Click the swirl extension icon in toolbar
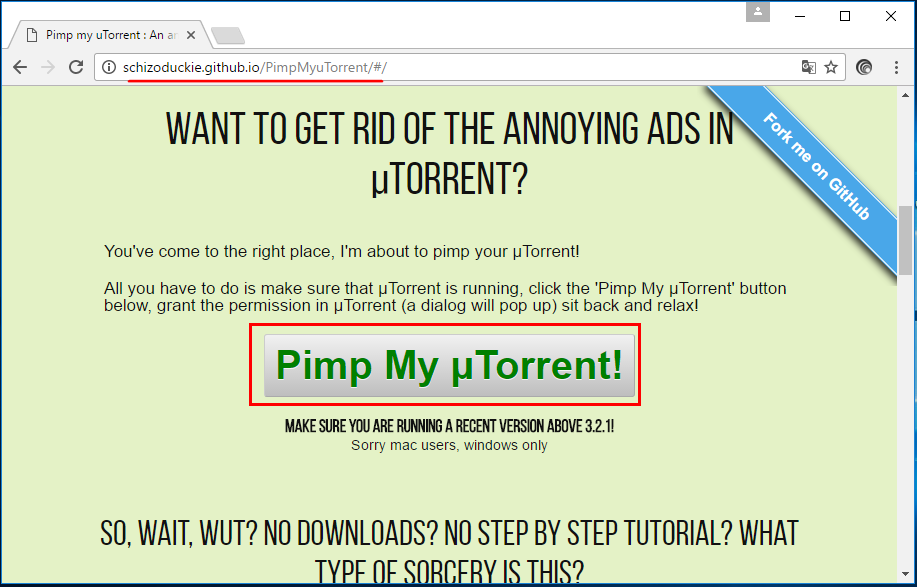Screen dimensions: 917x587 pyautogui.click(x=864, y=67)
